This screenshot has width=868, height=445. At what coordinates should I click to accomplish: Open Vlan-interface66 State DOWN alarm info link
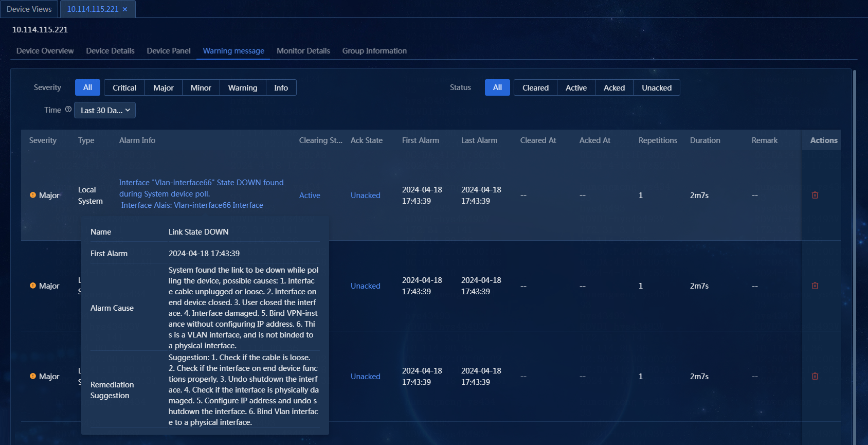coord(201,193)
